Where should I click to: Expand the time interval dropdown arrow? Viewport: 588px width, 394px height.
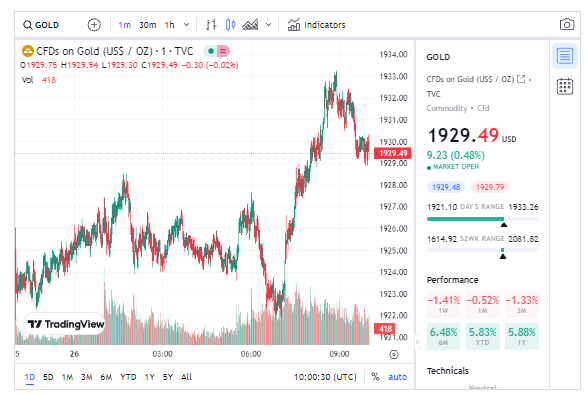[186, 25]
